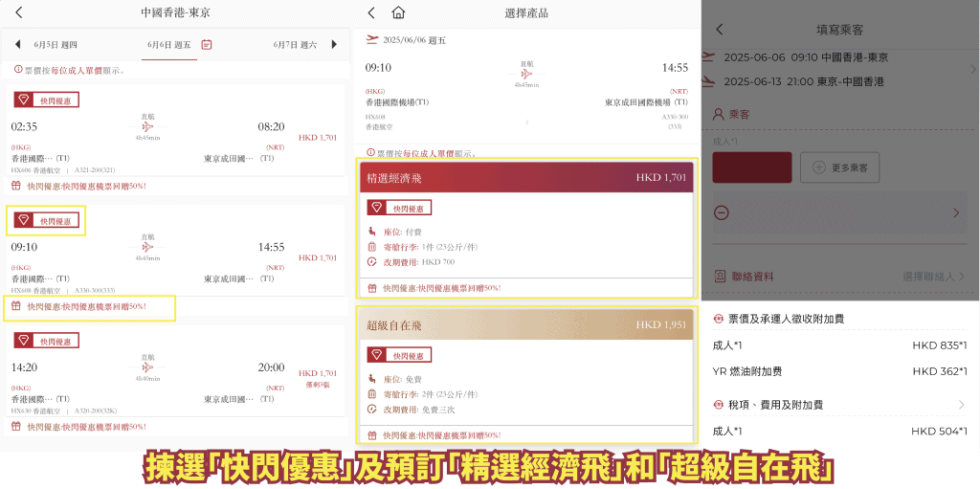Open the calendar date picker icon

tap(207, 44)
